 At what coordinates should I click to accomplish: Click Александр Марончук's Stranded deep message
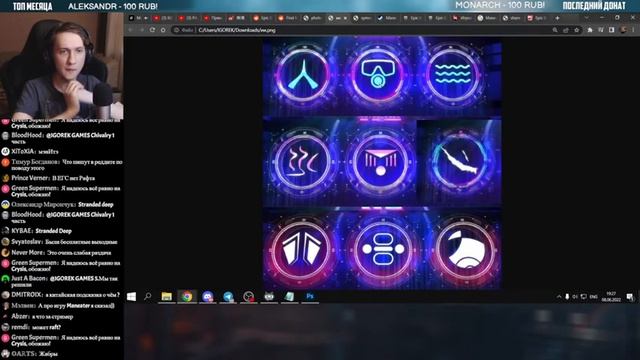(x=58, y=204)
